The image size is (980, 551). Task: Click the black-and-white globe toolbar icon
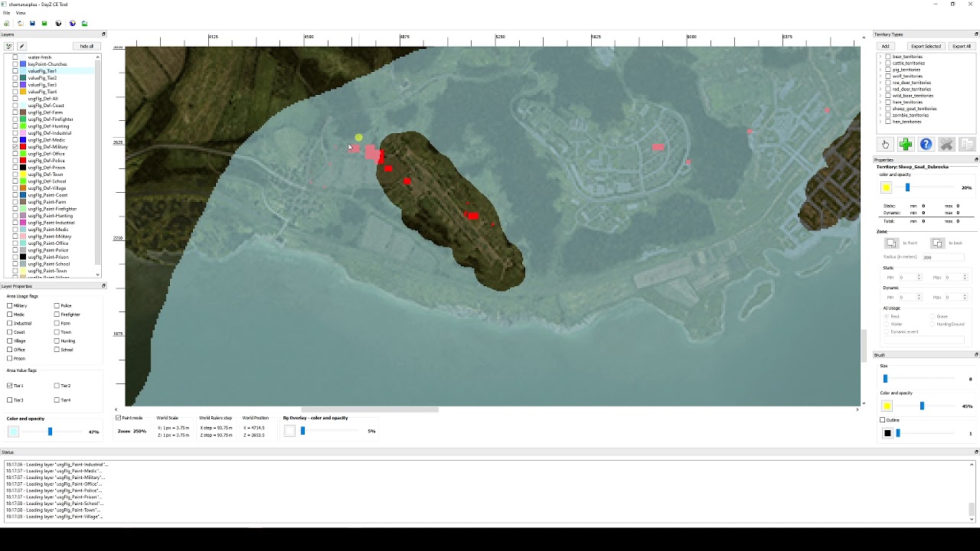point(58,24)
